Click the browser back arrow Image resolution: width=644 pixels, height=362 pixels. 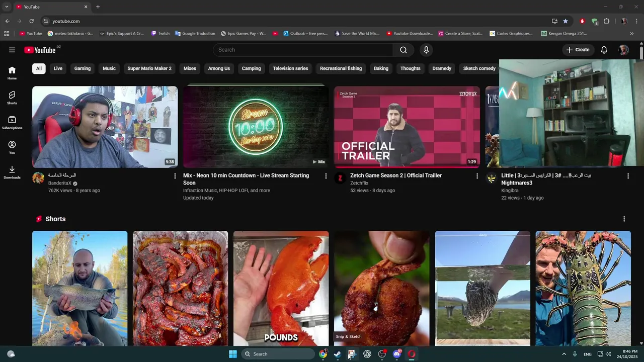tap(7, 21)
